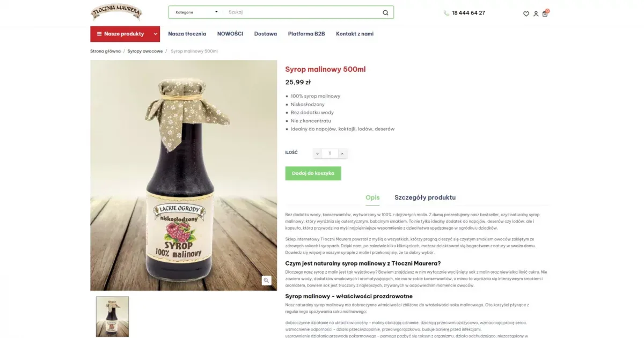Click the Tłocznia Maurera logo
644x338 pixels.
pos(116,12)
